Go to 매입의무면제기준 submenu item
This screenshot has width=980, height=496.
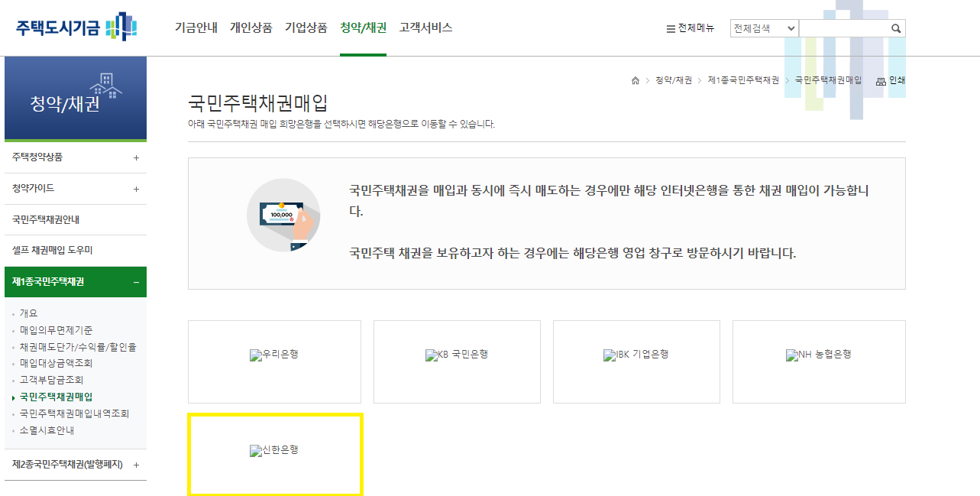coord(57,330)
